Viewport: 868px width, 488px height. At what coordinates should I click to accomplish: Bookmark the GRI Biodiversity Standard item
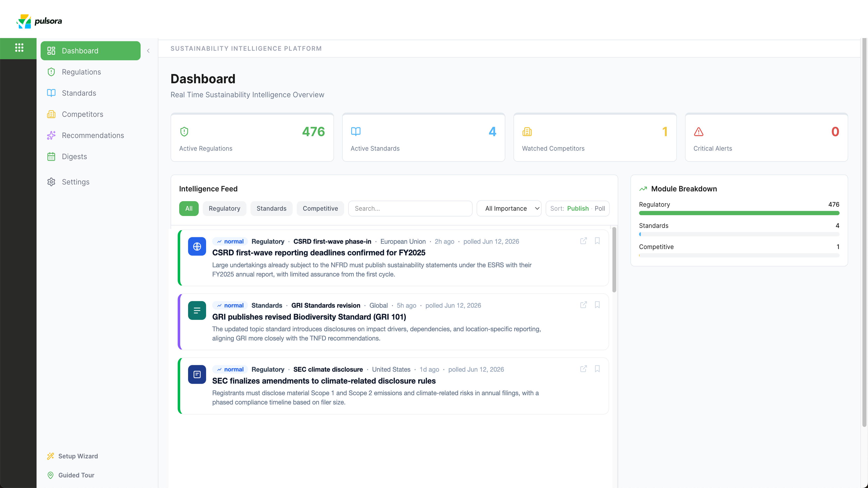[597, 305]
